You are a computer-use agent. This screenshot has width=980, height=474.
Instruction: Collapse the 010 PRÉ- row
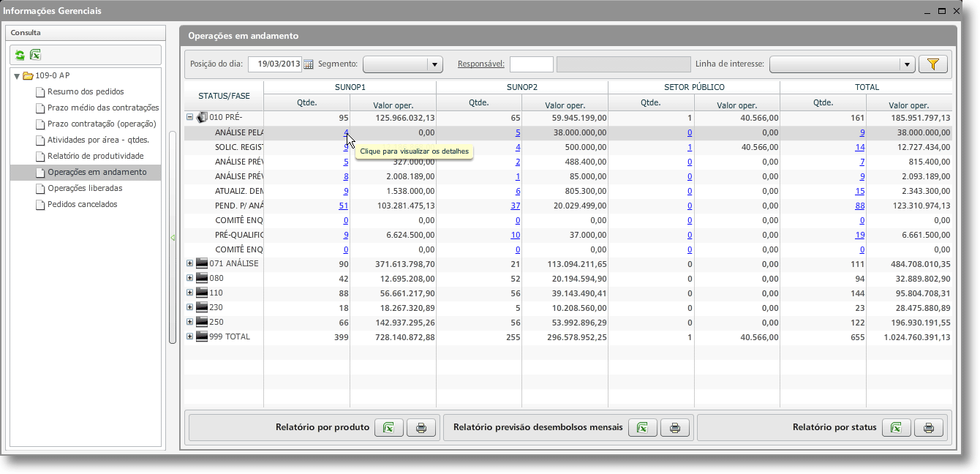coord(189,117)
